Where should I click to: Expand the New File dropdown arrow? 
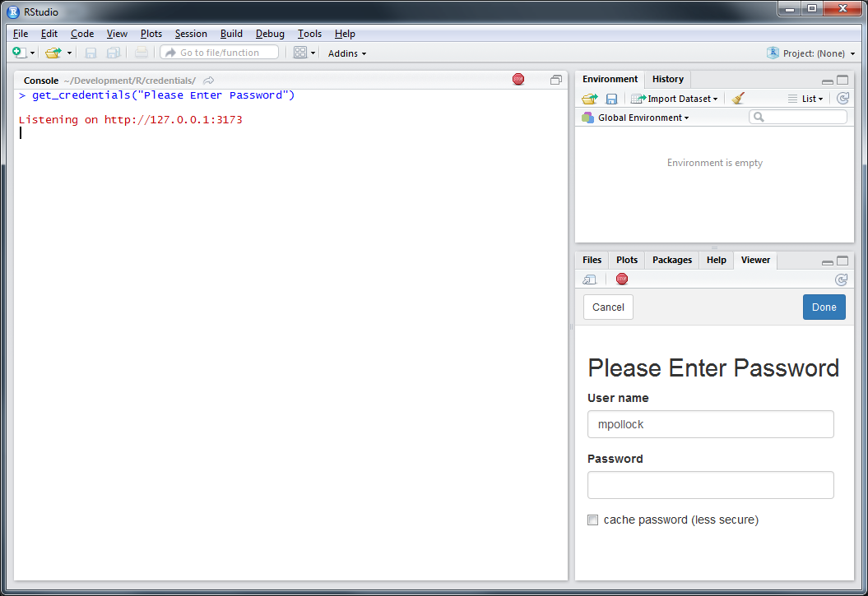click(x=33, y=53)
